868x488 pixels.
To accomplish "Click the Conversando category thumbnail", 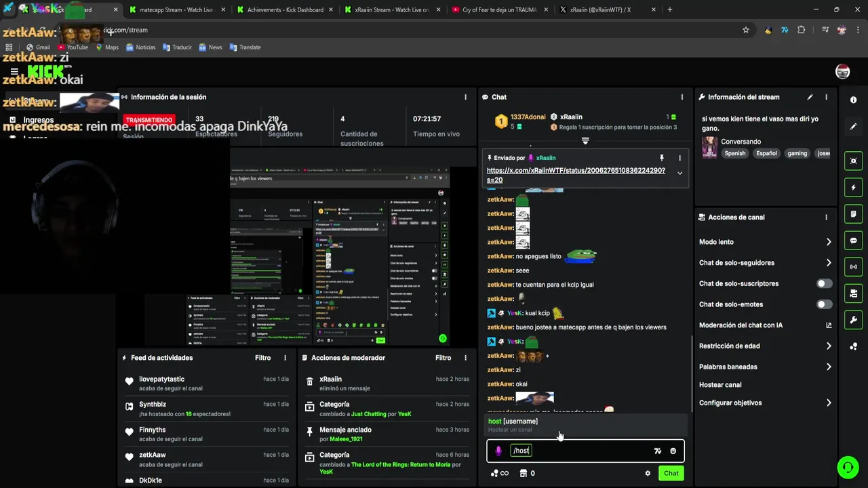I will [709, 147].
